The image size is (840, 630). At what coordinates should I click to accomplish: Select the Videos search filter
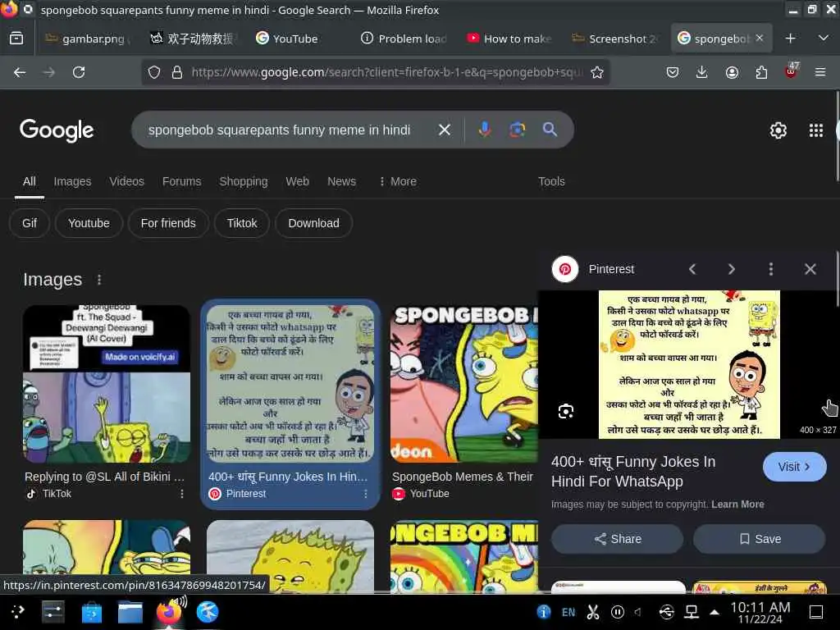pos(126,181)
